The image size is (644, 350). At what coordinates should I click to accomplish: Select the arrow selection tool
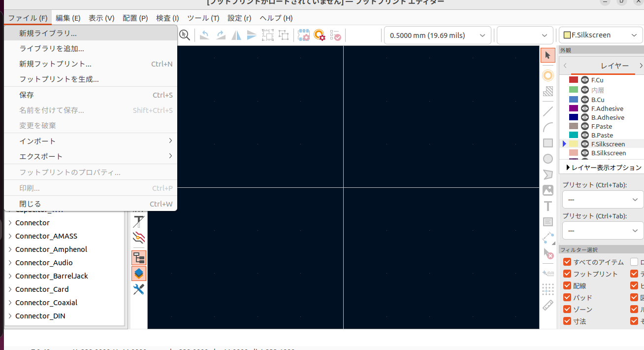point(548,55)
